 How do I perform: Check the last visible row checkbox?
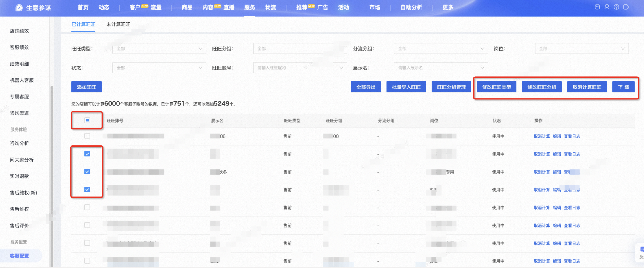point(87,261)
